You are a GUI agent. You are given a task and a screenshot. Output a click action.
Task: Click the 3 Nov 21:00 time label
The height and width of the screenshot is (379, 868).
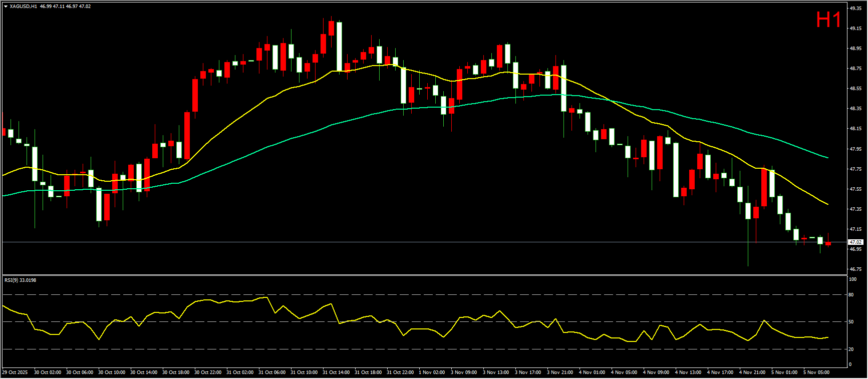point(560,372)
